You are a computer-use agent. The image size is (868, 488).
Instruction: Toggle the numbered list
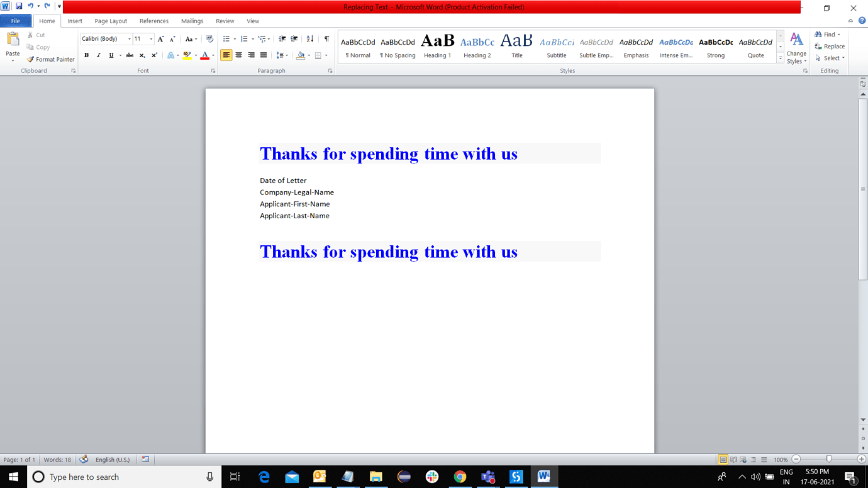(x=243, y=38)
